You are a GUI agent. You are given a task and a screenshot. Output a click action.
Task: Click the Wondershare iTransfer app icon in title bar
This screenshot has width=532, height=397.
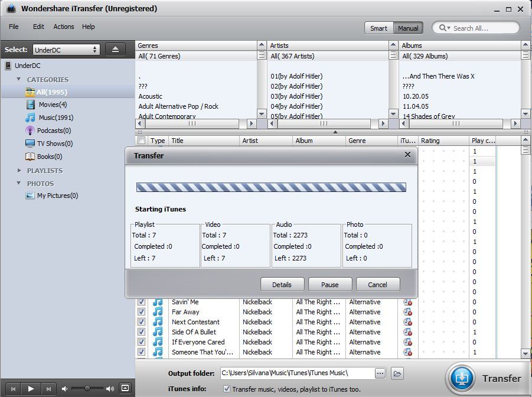[x=11, y=8]
